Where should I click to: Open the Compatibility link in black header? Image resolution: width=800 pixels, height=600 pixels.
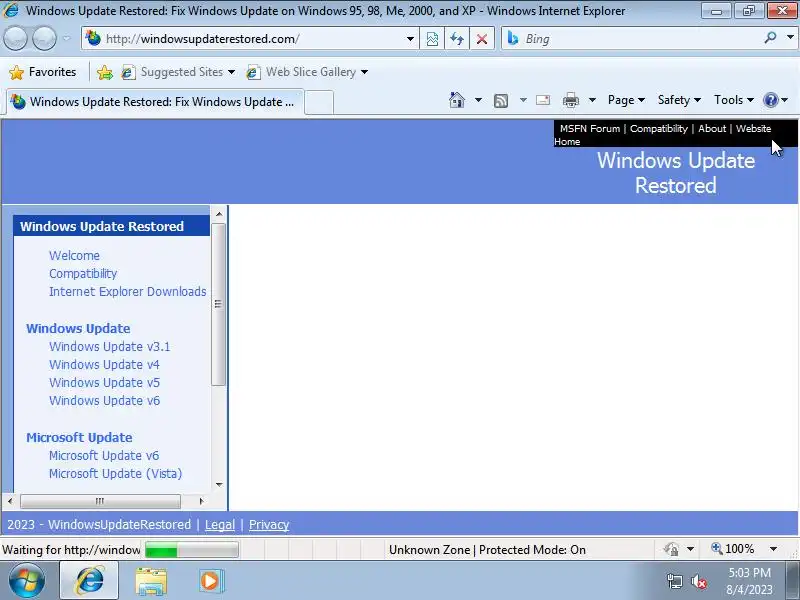pyautogui.click(x=659, y=129)
